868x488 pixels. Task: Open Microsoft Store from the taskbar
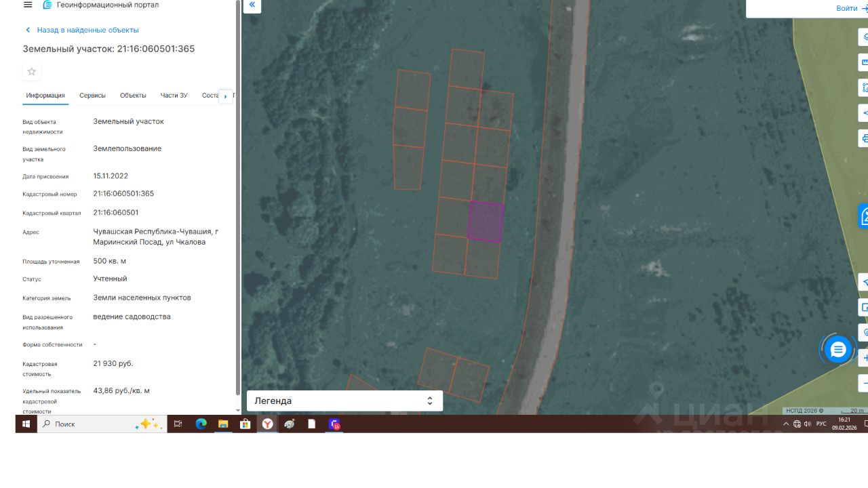(x=245, y=424)
